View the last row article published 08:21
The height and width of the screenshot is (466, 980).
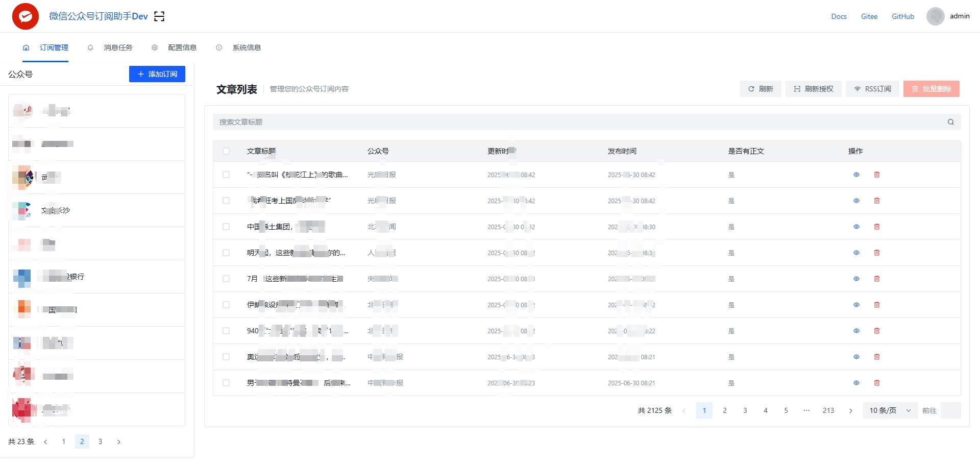click(x=856, y=383)
